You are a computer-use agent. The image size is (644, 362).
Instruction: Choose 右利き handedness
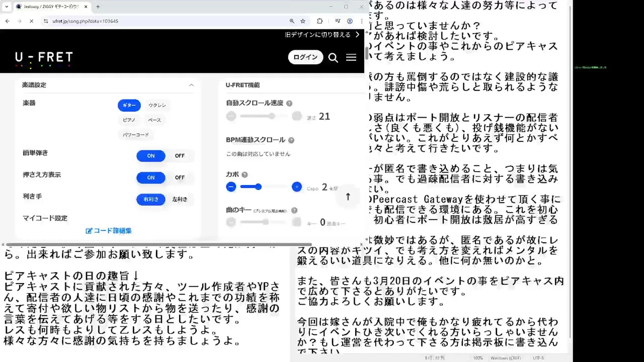151,199
